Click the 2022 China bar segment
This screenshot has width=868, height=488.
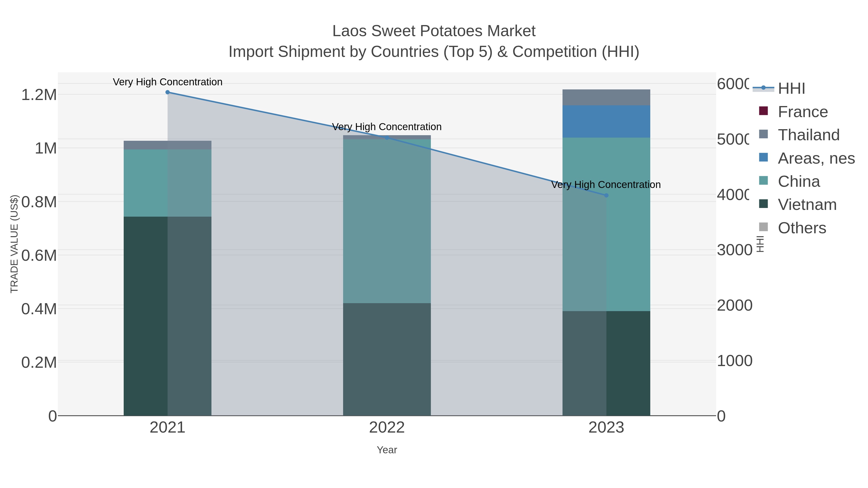click(387, 221)
